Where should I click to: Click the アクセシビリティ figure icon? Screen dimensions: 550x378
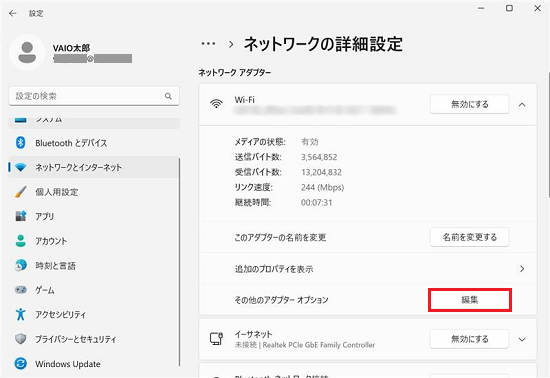21,314
